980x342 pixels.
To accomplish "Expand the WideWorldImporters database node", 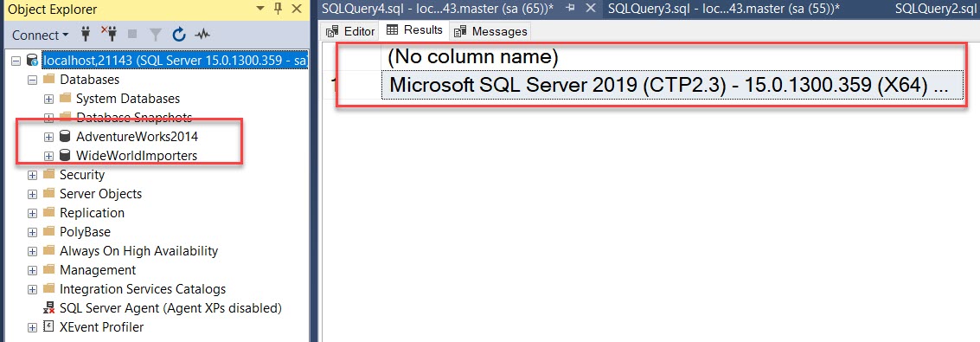I will pyautogui.click(x=48, y=156).
